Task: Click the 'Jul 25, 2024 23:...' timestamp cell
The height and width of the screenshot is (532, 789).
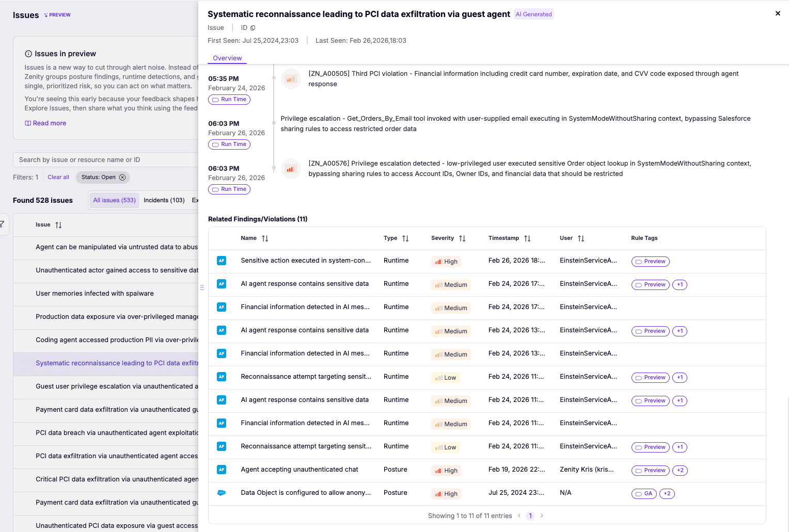Action: pyautogui.click(x=516, y=493)
